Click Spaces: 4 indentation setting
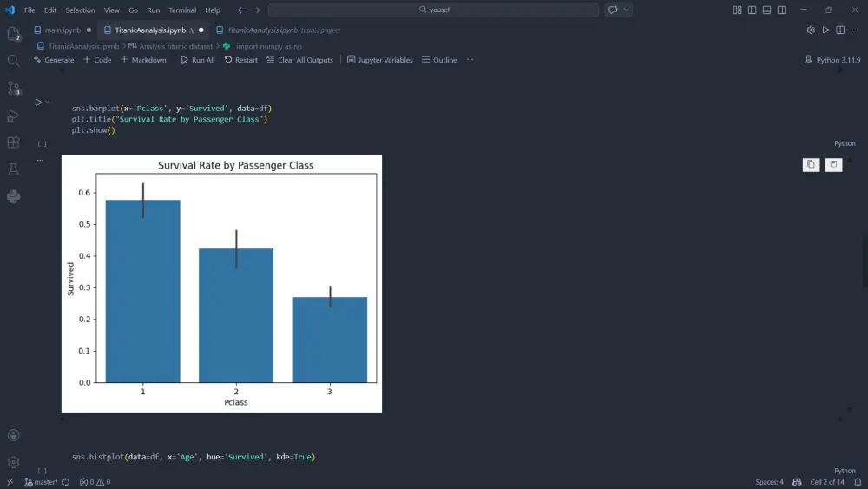 click(x=769, y=482)
